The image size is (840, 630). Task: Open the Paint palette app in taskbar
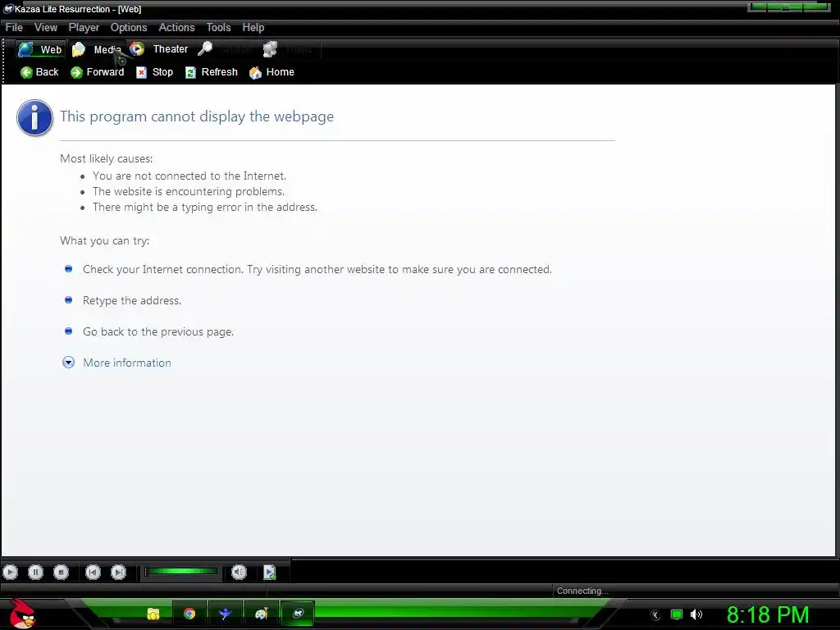tap(261, 614)
